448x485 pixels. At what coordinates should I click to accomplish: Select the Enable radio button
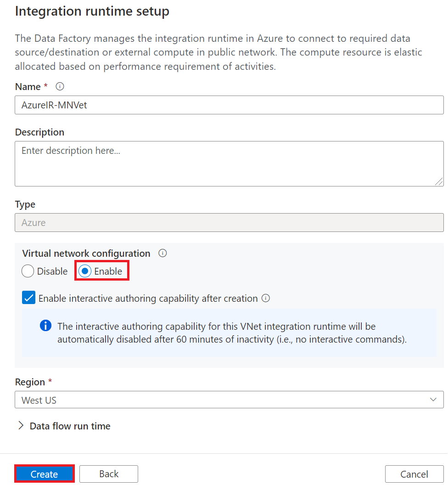click(85, 271)
